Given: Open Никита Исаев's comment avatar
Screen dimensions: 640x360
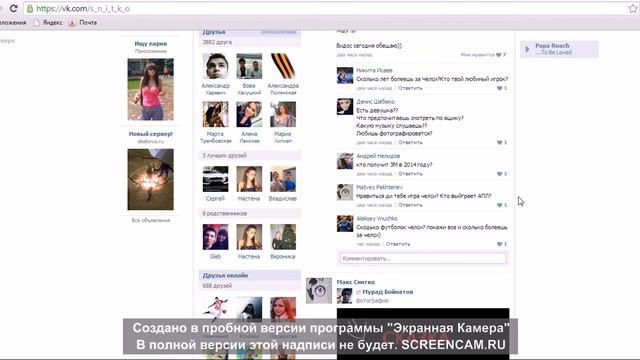Looking at the screenshot, I should coord(345,76).
